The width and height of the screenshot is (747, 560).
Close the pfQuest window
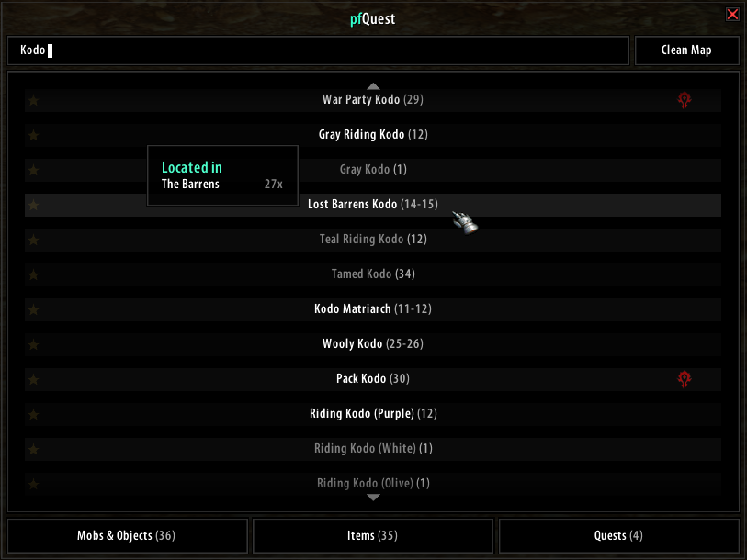click(x=732, y=15)
